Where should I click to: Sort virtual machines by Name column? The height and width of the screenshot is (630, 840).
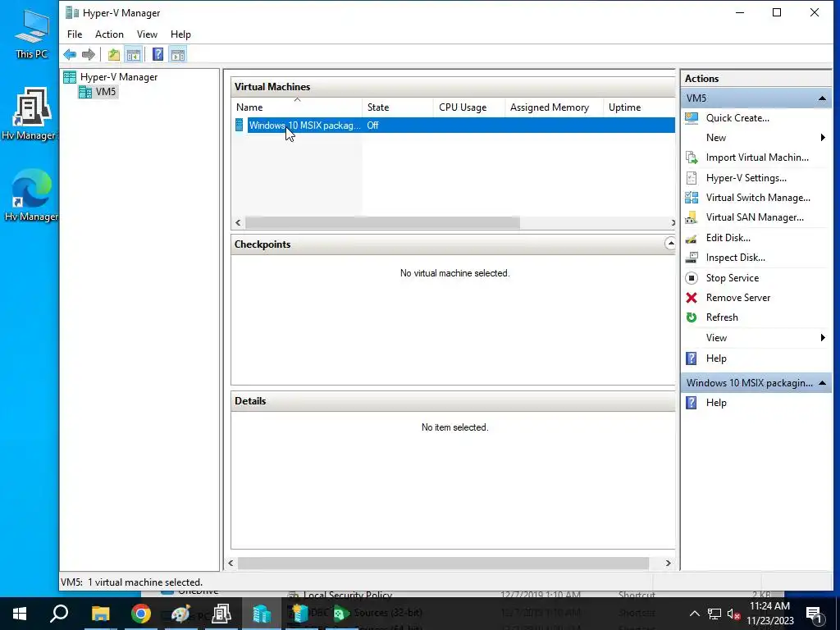(297, 107)
